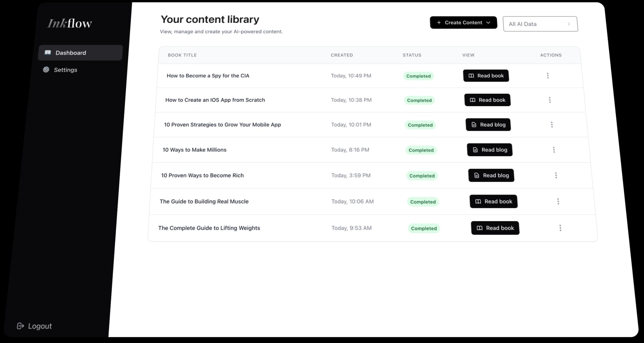Click three-dot menu for Mobile App strategies
The width and height of the screenshot is (644, 343).
point(552,125)
